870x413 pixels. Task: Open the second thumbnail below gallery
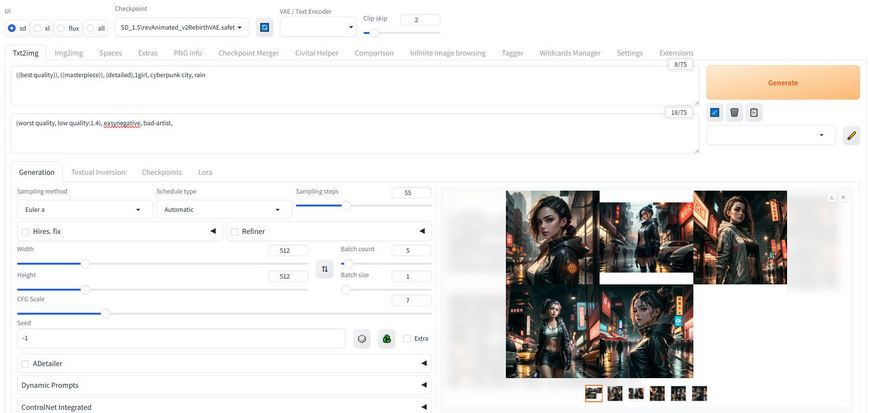tap(615, 394)
